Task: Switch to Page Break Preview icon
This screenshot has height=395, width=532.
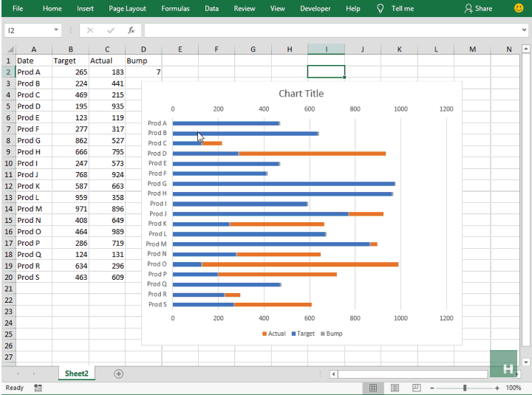Action: [416, 388]
